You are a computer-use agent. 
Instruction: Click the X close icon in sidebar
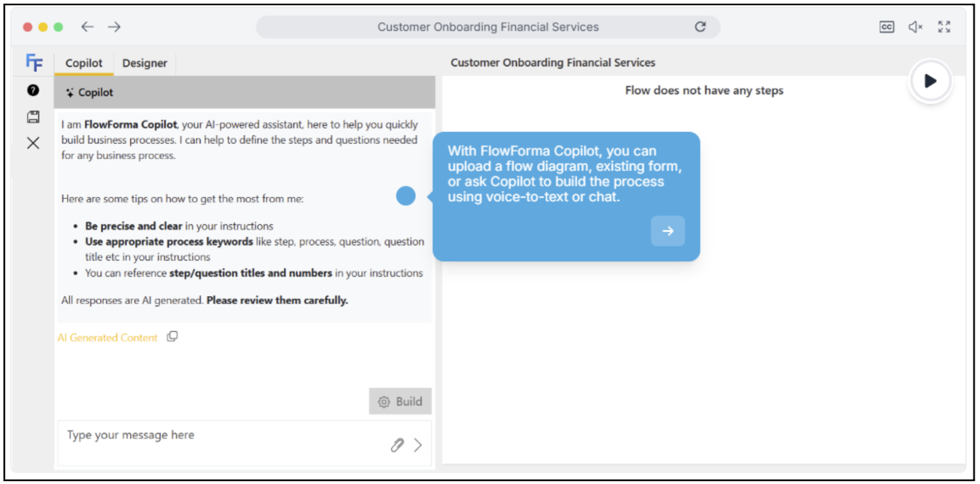33,143
